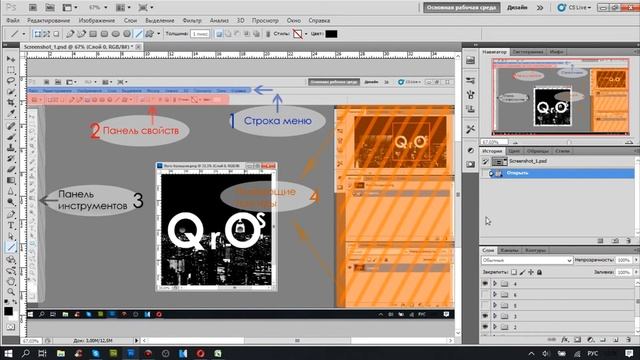Select the Rectangular Marquee tool
The height and width of the screenshot is (360, 640).
pyautogui.click(x=11, y=70)
